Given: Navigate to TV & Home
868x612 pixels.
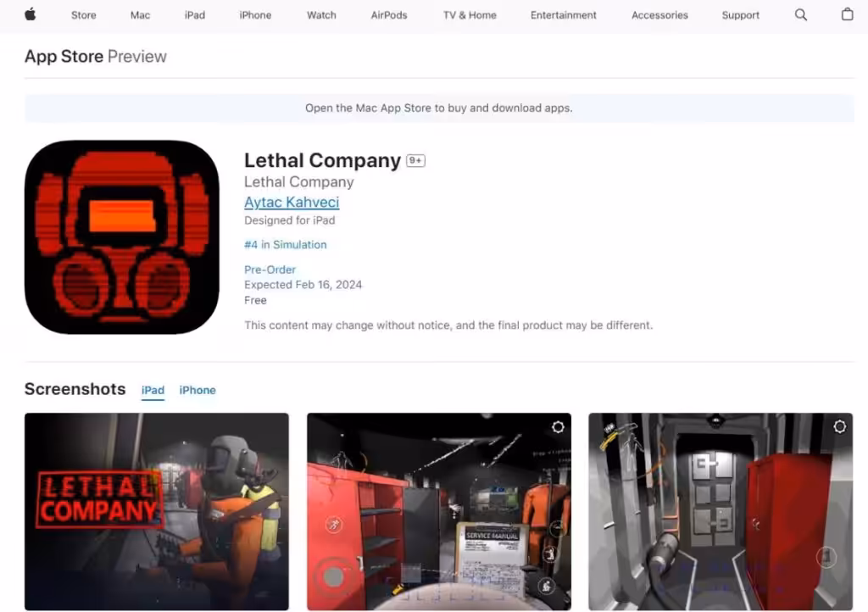Looking at the screenshot, I should pos(470,15).
